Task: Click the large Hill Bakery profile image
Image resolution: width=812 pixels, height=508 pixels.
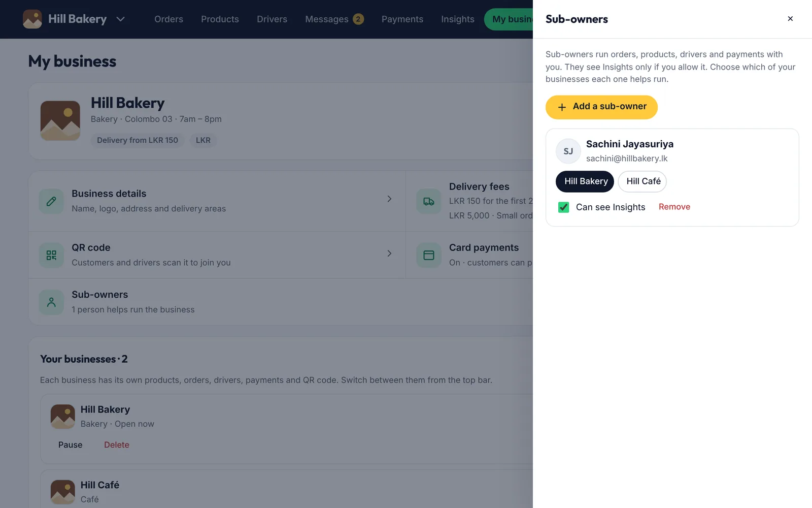Action: pyautogui.click(x=60, y=121)
